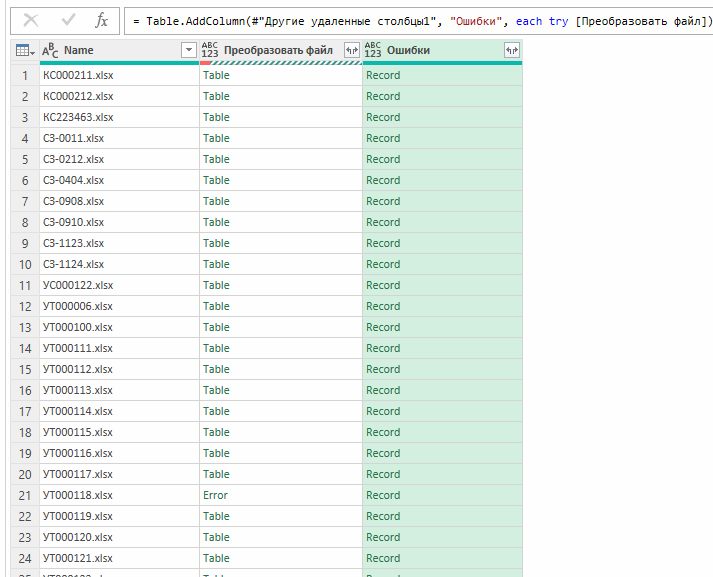
Task: Select cell УТ000119.xlsx
Action: [x=119, y=516]
